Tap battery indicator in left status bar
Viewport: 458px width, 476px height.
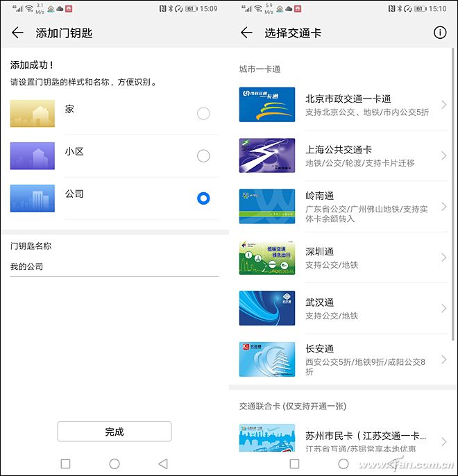tap(192, 9)
